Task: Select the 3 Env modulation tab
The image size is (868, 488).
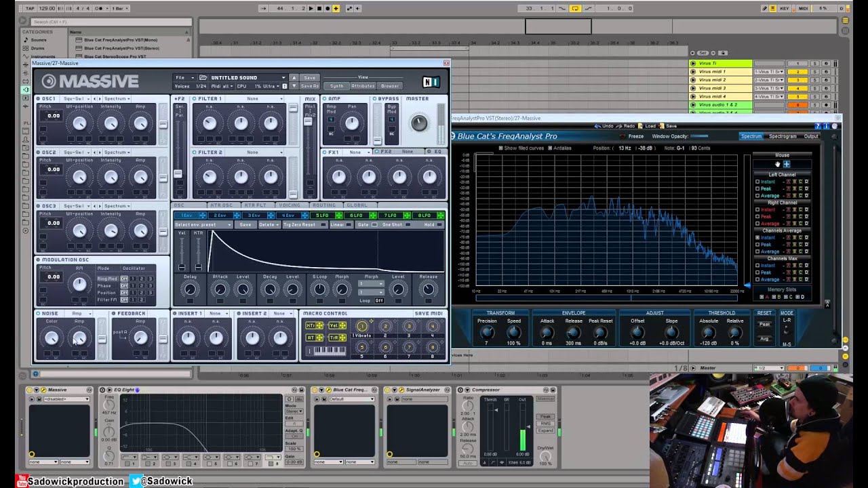Action: point(254,216)
